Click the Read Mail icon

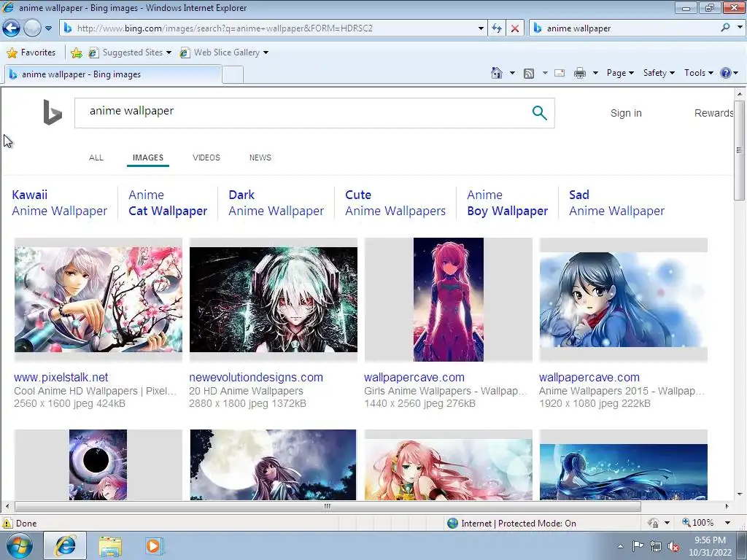click(560, 73)
